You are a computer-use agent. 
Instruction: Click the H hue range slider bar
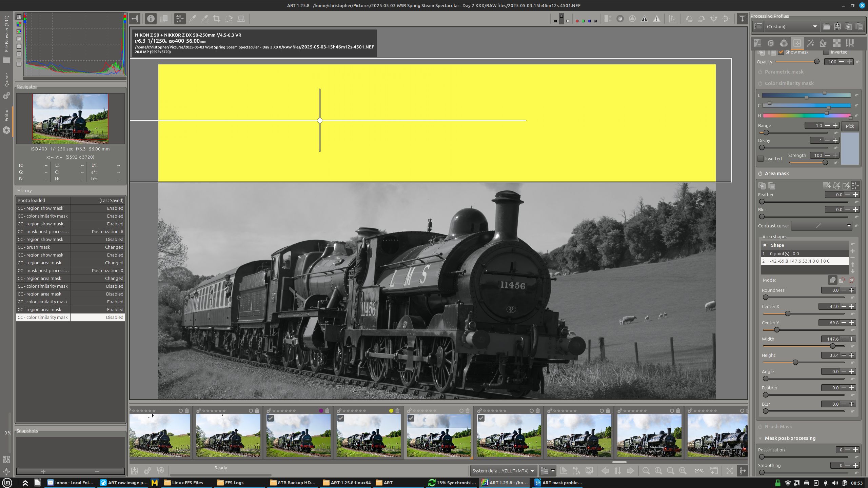[807, 116]
